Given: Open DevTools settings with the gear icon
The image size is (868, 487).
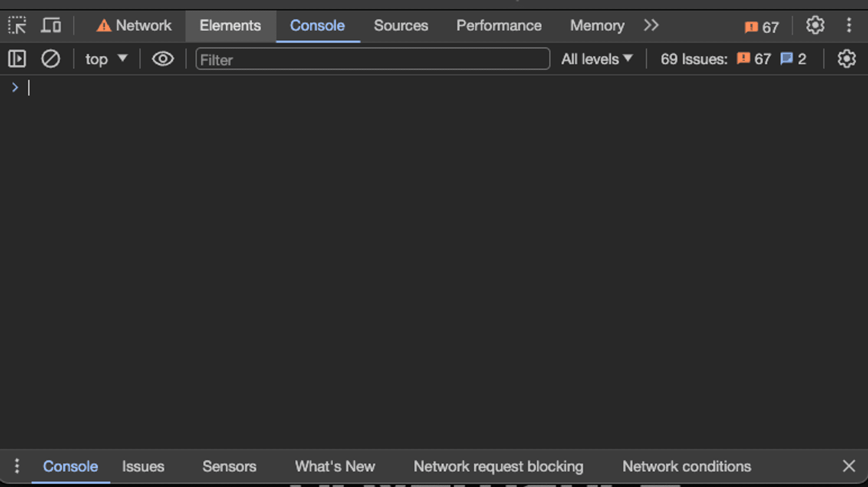Looking at the screenshot, I should click(815, 25).
